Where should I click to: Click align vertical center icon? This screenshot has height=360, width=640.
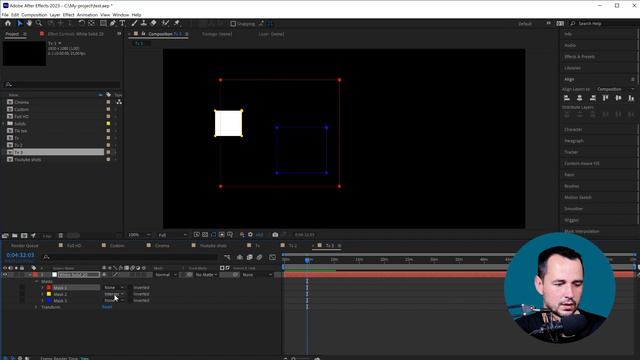point(618,98)
